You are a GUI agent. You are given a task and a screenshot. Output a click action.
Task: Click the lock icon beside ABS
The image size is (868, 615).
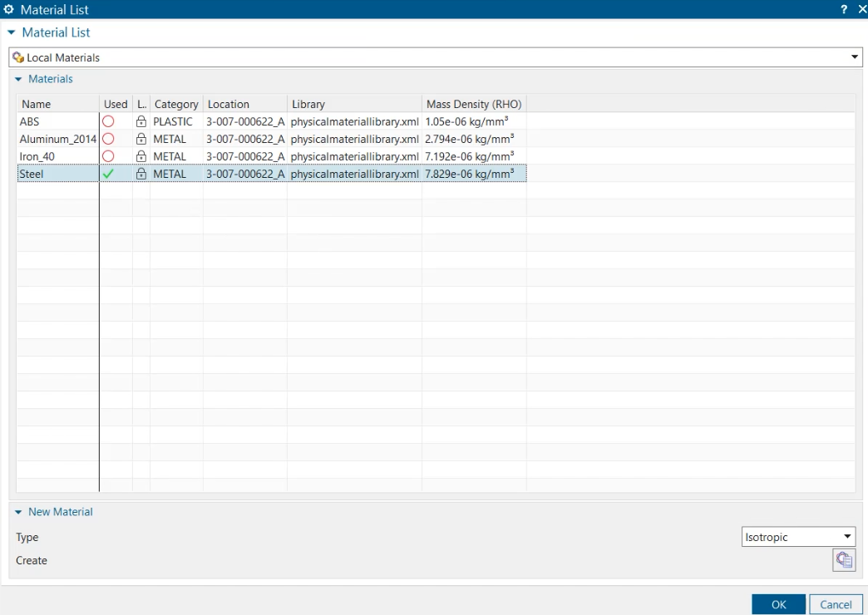141,121
